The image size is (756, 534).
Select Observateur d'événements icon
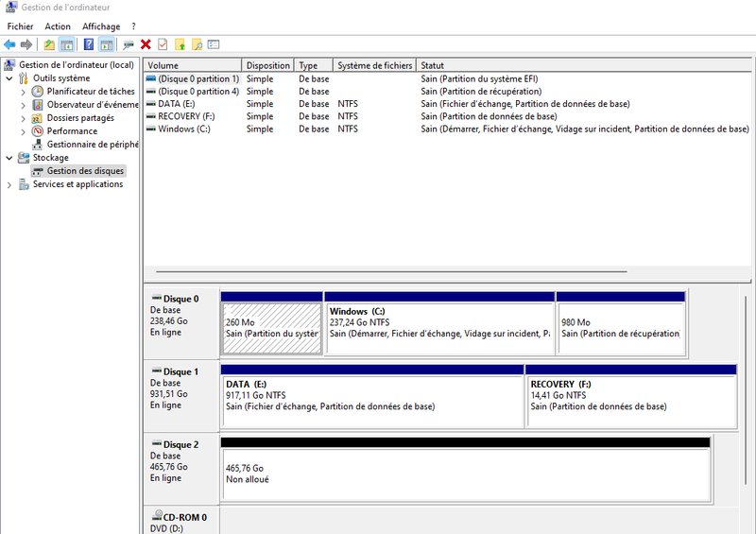(37, 105)
